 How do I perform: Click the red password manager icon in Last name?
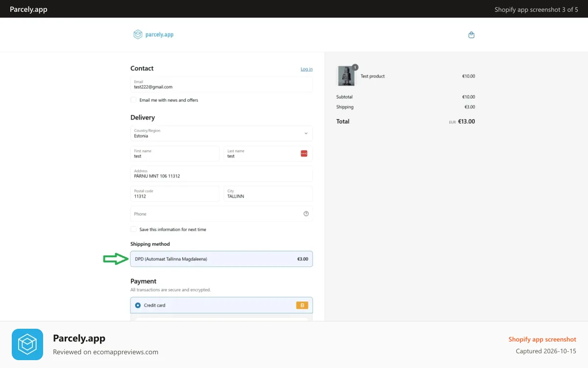[x=304, y=154]
